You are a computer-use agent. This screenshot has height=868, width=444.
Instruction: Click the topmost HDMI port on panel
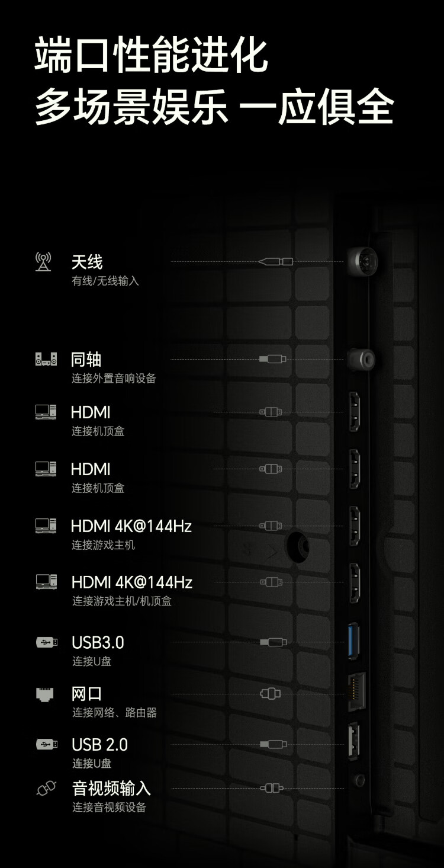[x=355, y=412]
